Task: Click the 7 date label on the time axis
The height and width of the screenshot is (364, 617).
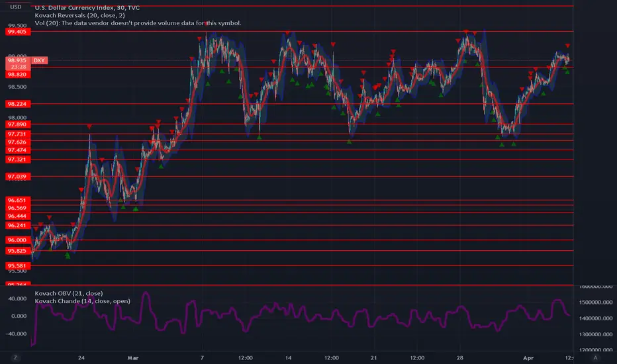Action: pyautogui.click(x=202, y=357)
